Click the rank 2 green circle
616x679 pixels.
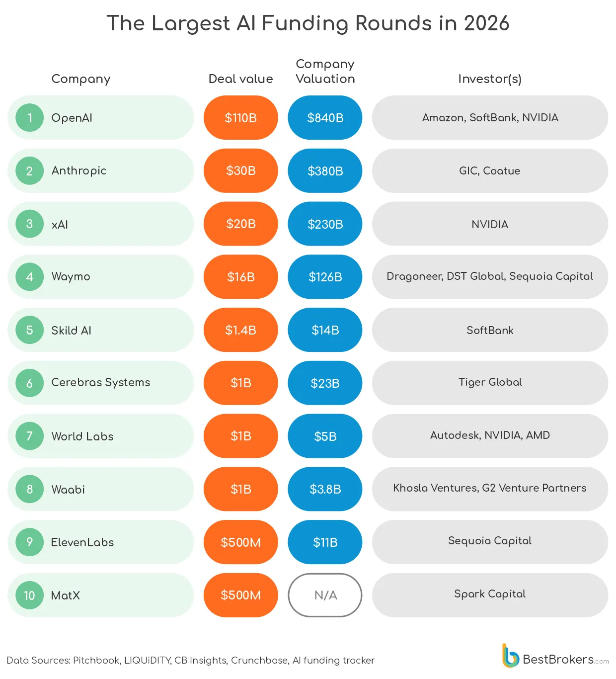click(30, 171)
